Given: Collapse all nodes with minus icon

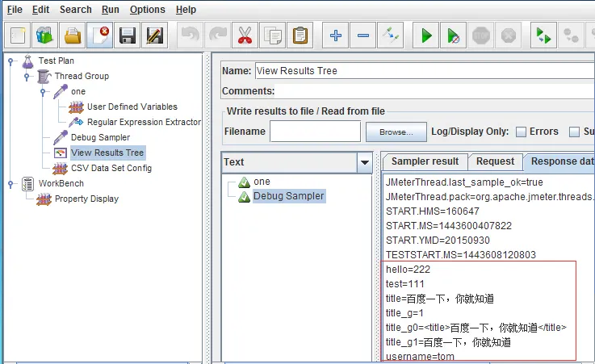Looking at the screenshot, I should coord(362,36).
